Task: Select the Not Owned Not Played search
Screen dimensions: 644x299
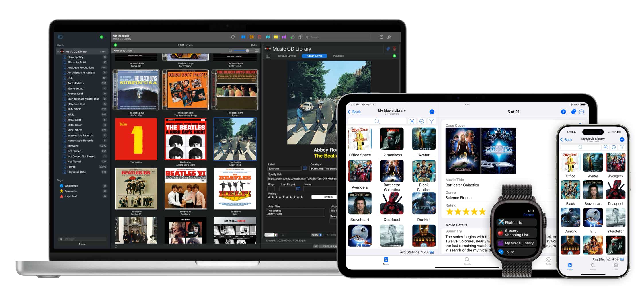Action: (82, 156)
